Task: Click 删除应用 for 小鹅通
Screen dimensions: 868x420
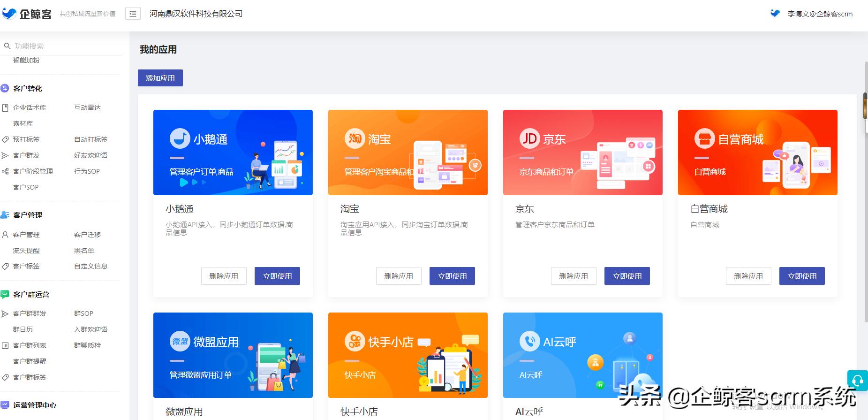Action: point(224,276)
